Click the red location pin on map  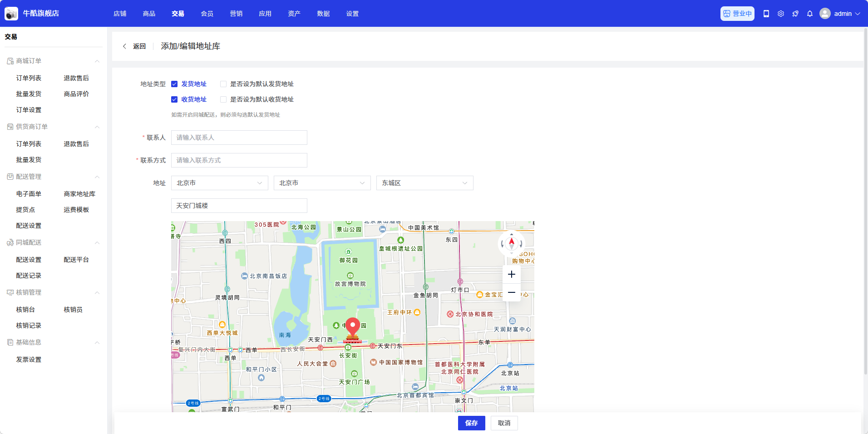coord(353,326)
